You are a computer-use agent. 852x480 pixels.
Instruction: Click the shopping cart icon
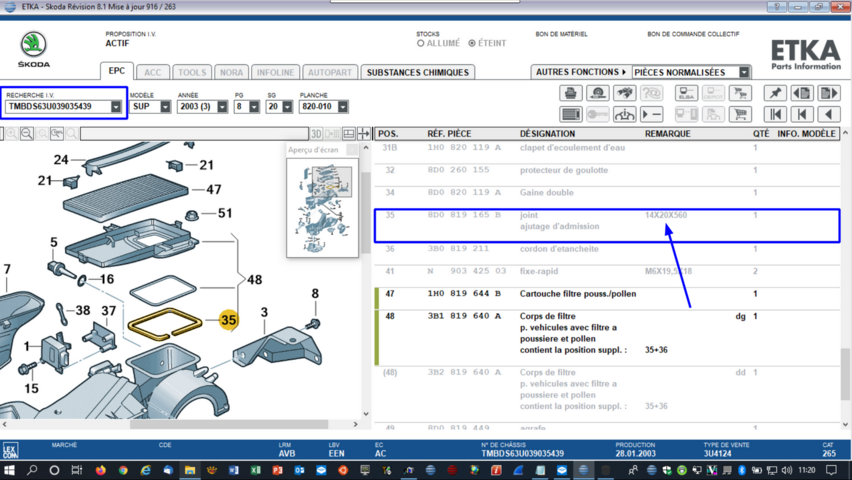(x=740, y=114)
